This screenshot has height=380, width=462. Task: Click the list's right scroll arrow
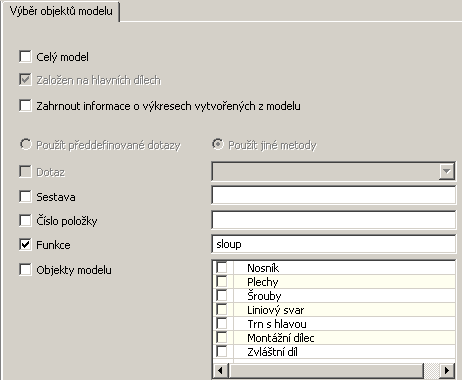coord(447,370)
